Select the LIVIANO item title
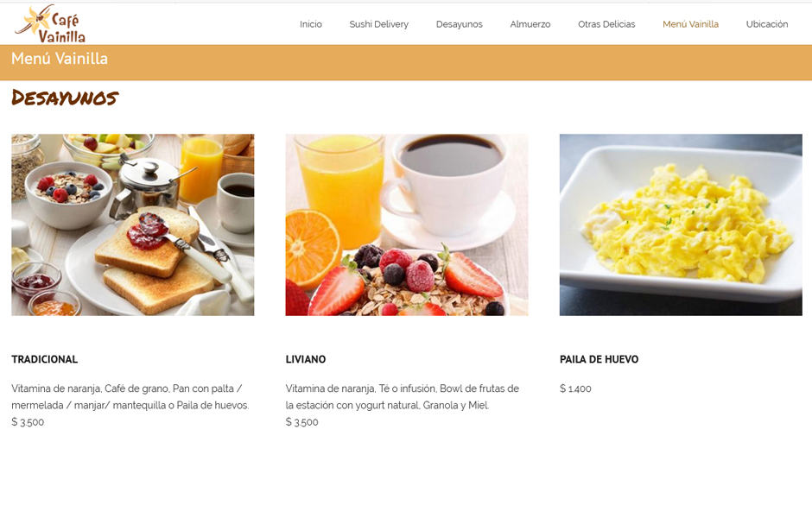Screen dimensions: 812x518 306,359
